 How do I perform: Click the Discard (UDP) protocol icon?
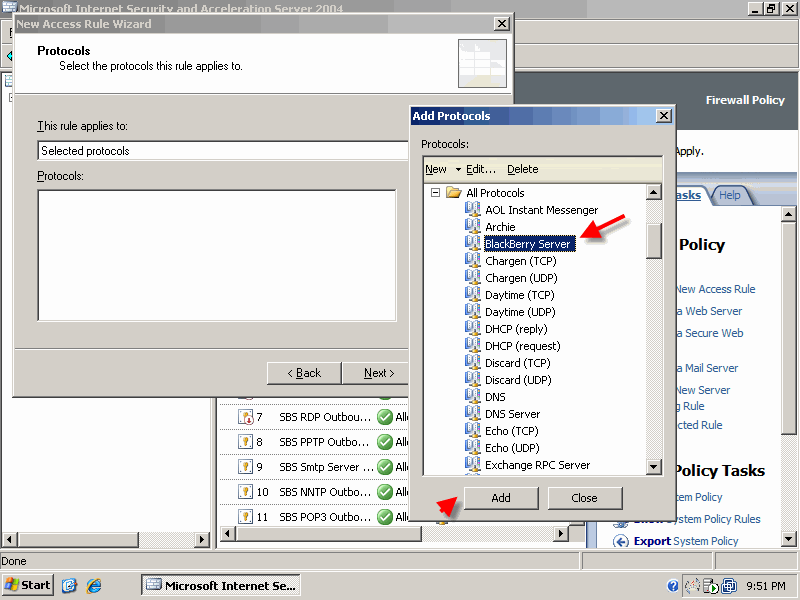[472, 379]
